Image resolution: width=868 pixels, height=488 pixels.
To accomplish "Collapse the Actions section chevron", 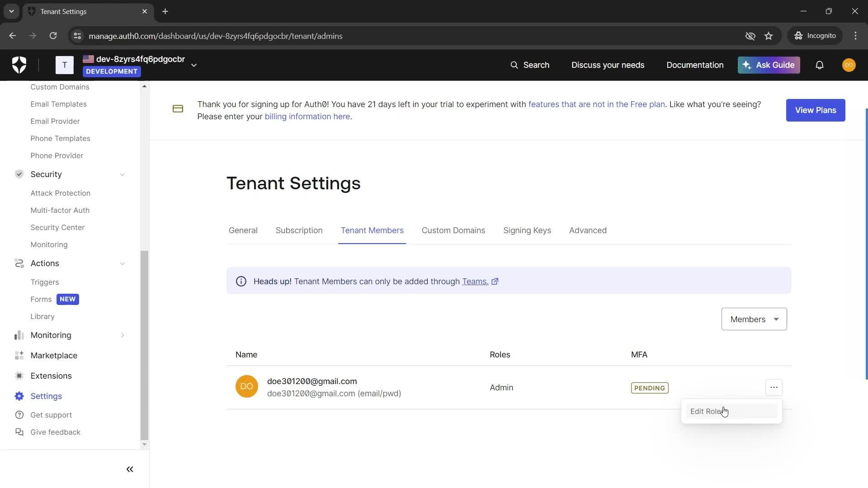I will tap(122, 263).
